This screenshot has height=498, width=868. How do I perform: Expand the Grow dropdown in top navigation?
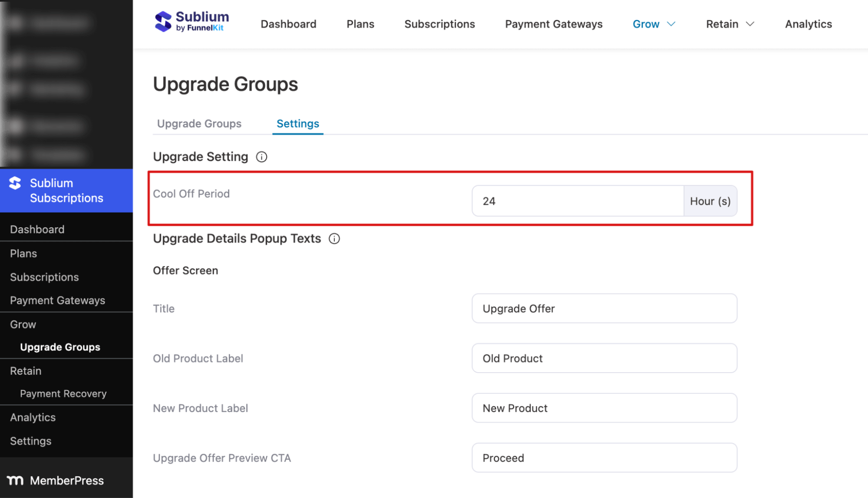[653, 24]
